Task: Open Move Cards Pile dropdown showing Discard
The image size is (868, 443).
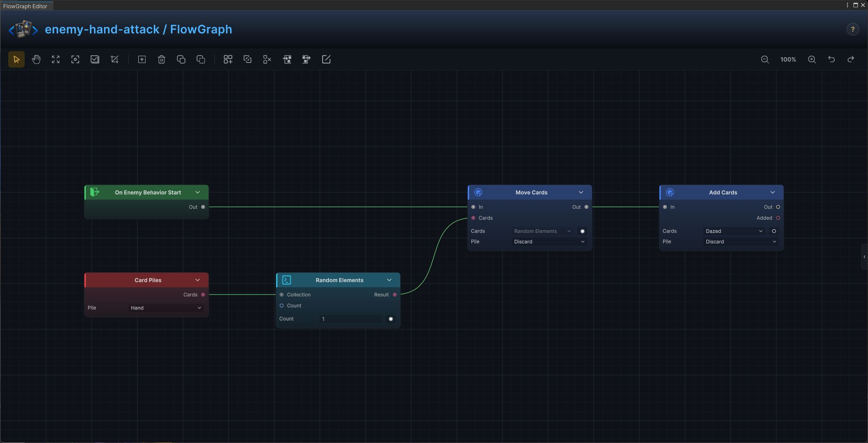Action: [549, 242]
